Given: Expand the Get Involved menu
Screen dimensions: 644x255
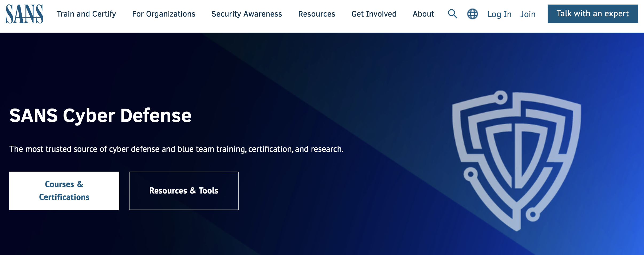Looking at the screenshot, I should [x=374, y=14].
